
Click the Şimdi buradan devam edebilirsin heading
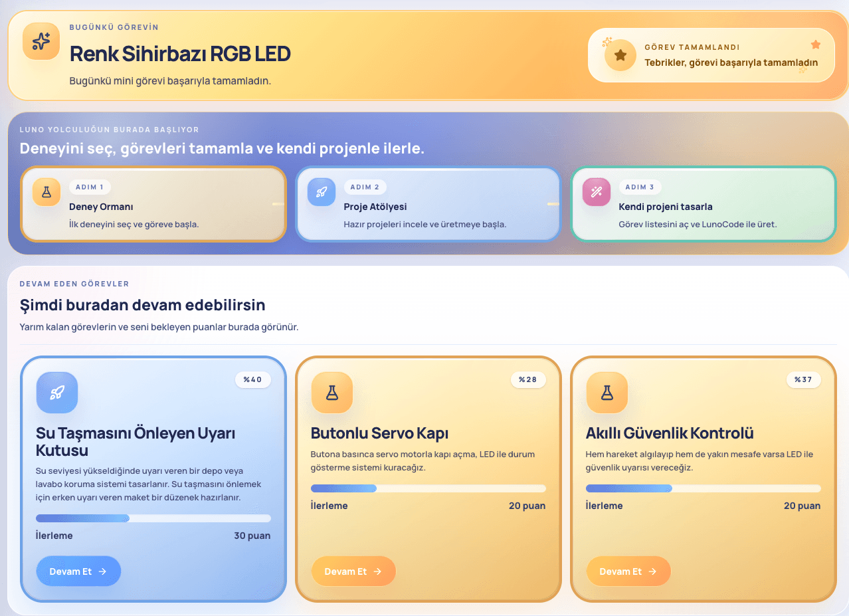coord(143,305)
